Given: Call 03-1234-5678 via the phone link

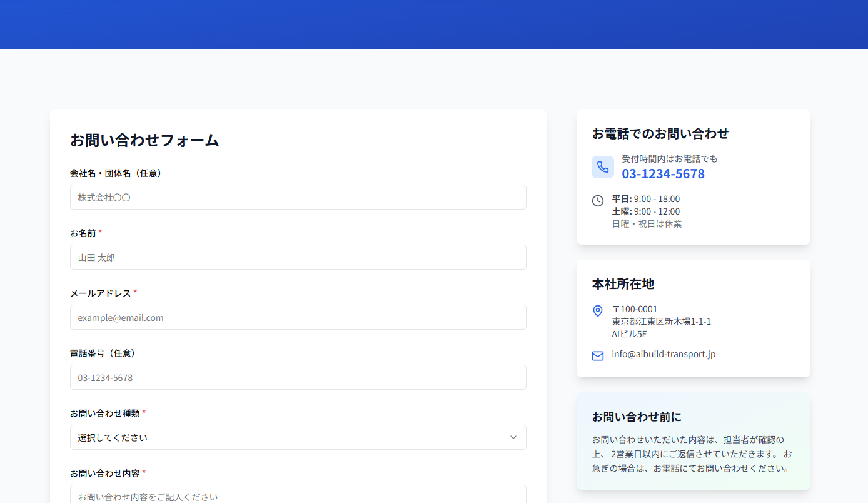Looking at the screenshot, I should [x=663, y=174].
